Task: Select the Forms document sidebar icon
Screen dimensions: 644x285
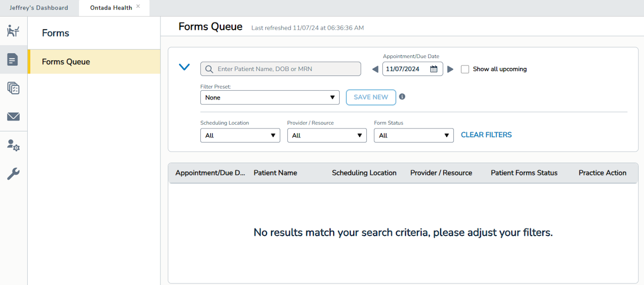Action: click(13, 59)
